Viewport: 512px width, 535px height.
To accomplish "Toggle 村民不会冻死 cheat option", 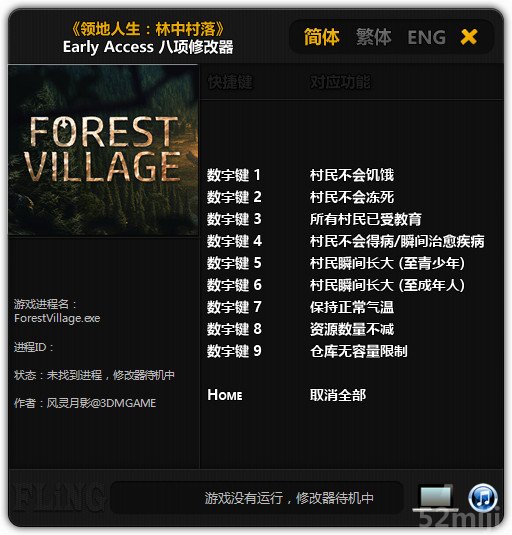I will [x=352, y=197].
